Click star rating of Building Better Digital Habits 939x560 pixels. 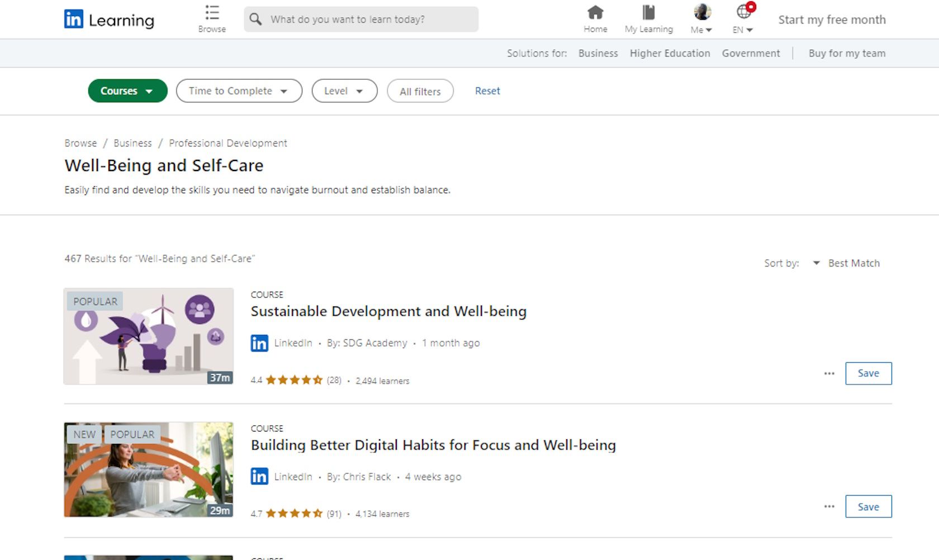coord(294,513)
